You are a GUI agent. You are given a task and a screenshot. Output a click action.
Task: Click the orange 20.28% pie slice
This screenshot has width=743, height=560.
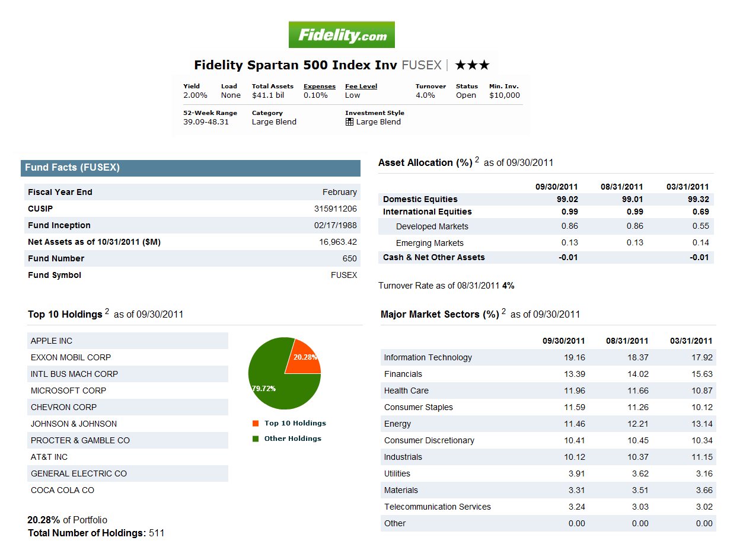click(x=304, y=358)
